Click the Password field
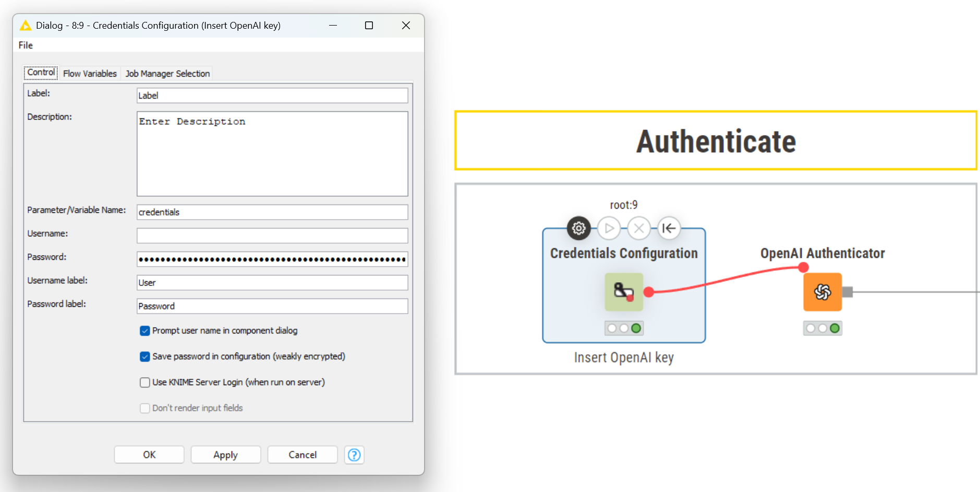Viewport: 980px width, 492px height. (x=272, y=259)
